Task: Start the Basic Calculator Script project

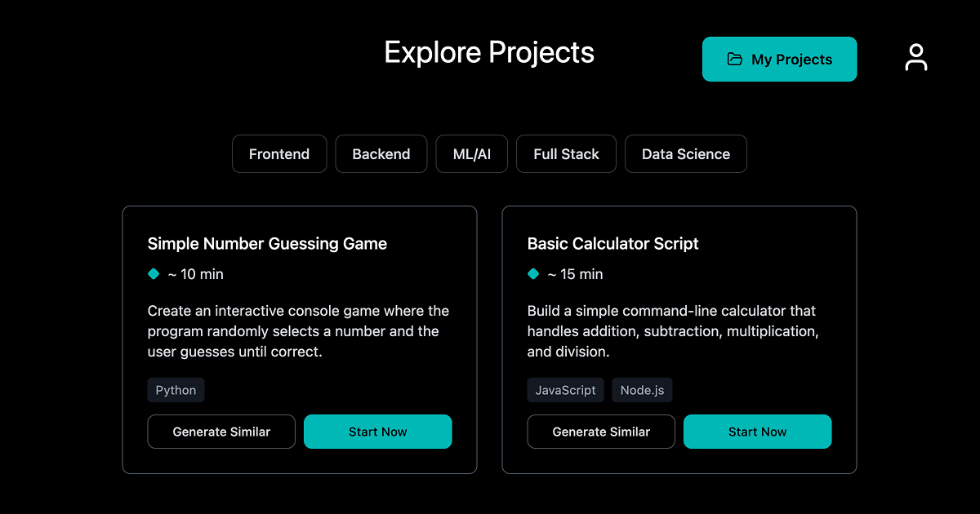Action: (x=757, y=431)
